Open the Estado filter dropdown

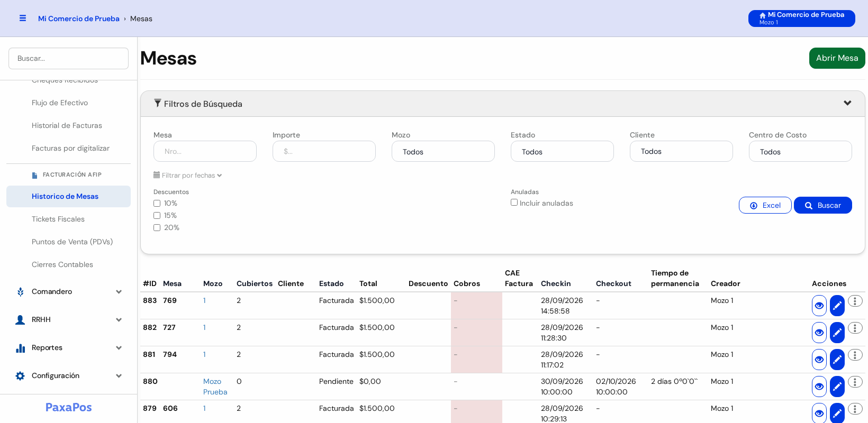coord(562,151)
